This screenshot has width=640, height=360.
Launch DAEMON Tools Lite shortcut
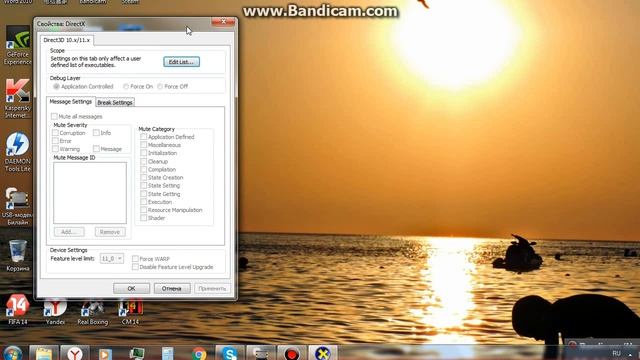pyautogui.click(x=18, y=152)
